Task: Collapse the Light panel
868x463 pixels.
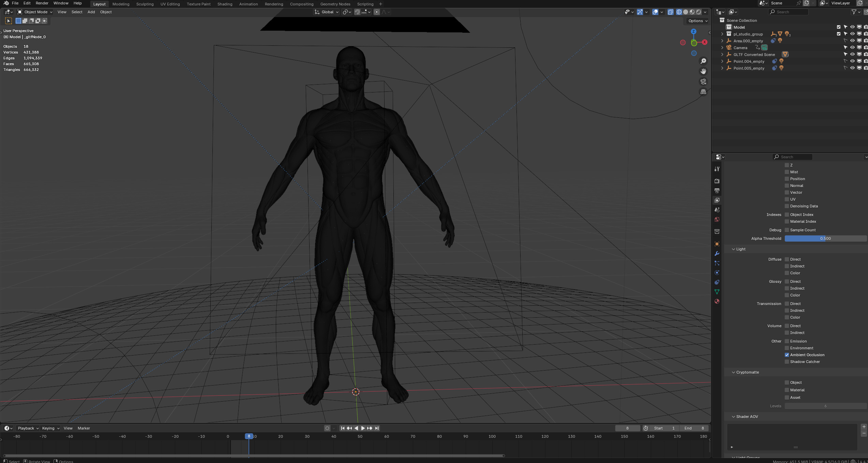Action: (x=734, y=249)
